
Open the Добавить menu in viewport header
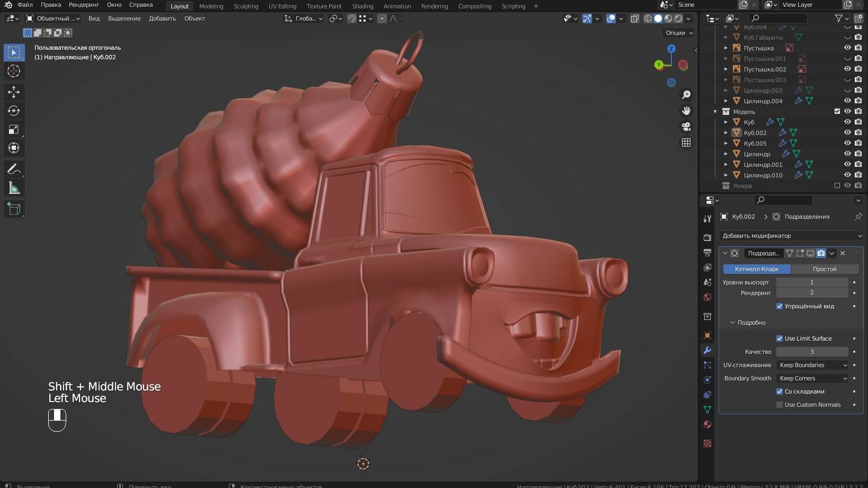[162, 19]
